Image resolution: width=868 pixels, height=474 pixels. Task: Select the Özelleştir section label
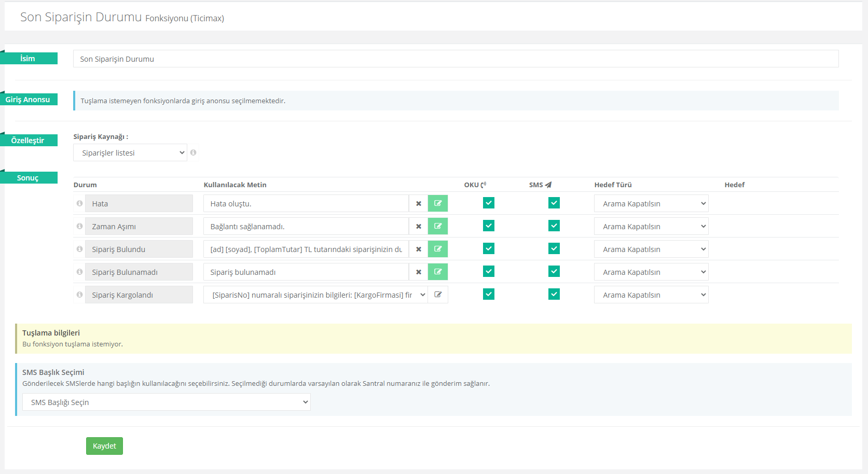coord(28,141)
